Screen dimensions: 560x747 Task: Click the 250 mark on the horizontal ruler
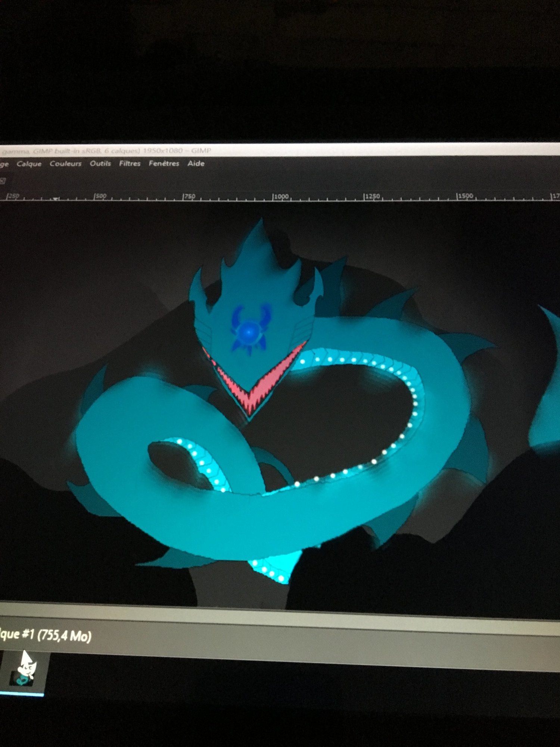pyautogui.click(x=13, y=196)
